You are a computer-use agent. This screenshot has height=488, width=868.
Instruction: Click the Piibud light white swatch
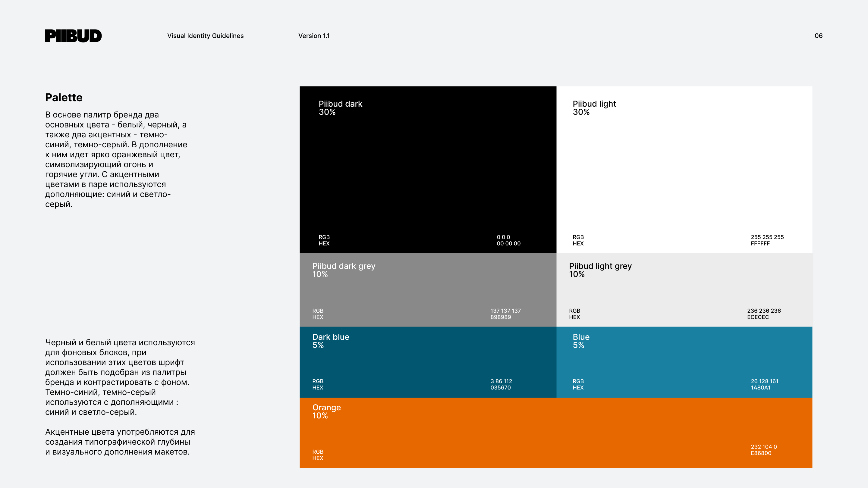pos(684,169)
